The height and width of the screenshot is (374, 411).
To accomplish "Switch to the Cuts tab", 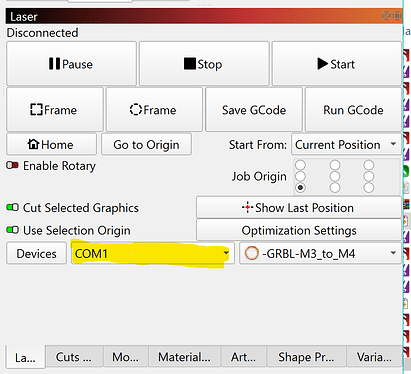I will point(74,357).
